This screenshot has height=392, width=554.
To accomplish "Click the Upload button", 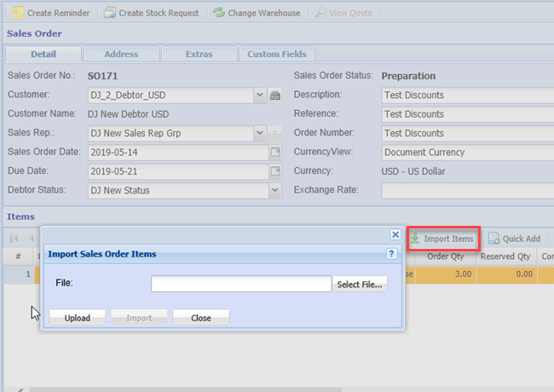I will 78,318.
